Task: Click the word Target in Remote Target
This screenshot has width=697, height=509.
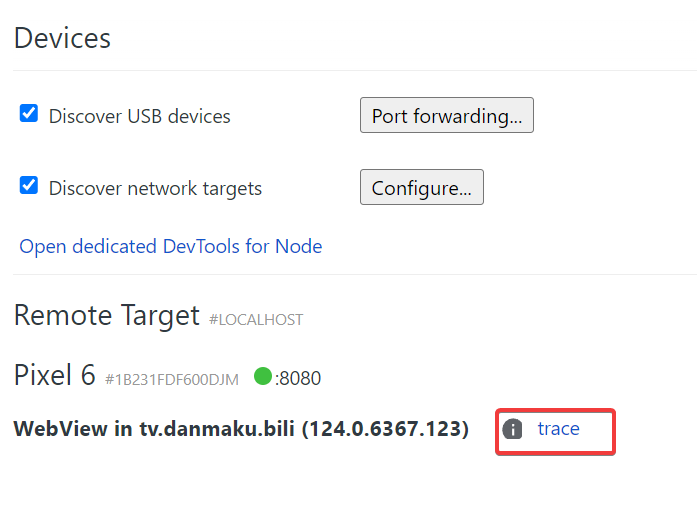Action: (x=155, y=316)
